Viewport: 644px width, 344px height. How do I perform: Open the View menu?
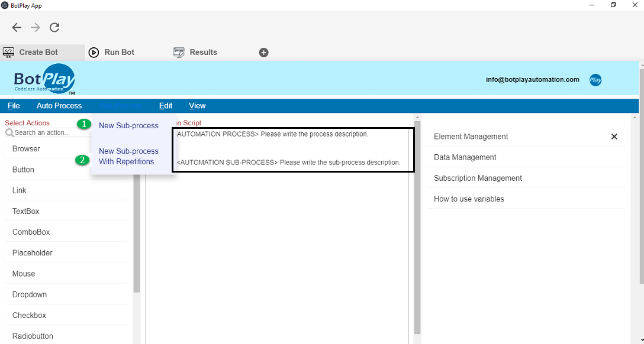coord(197,106)
